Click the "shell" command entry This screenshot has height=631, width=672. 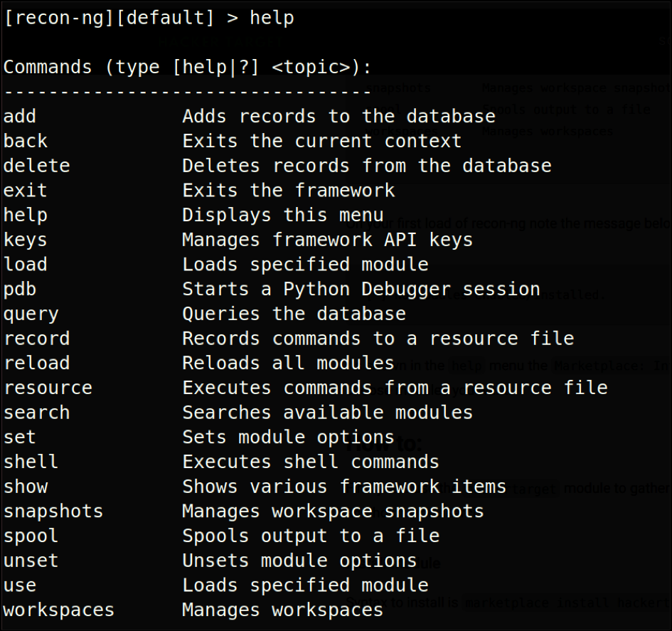(31, 462)
